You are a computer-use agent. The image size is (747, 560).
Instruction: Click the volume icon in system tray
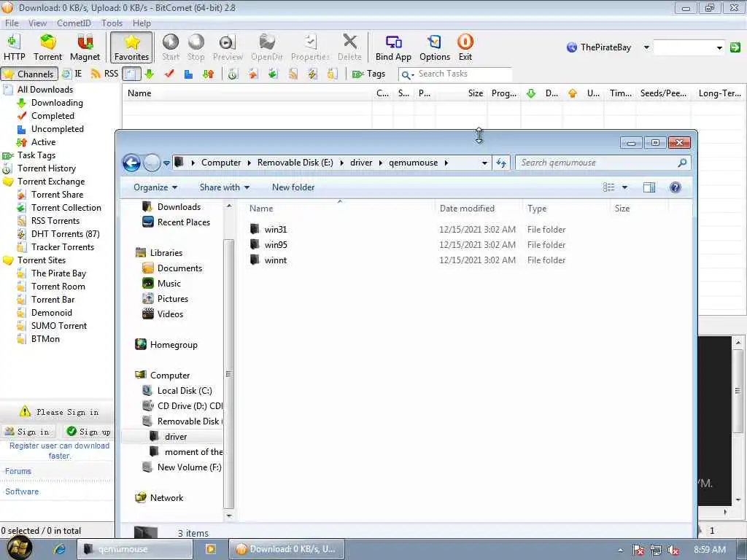click(x=673, y=550)
